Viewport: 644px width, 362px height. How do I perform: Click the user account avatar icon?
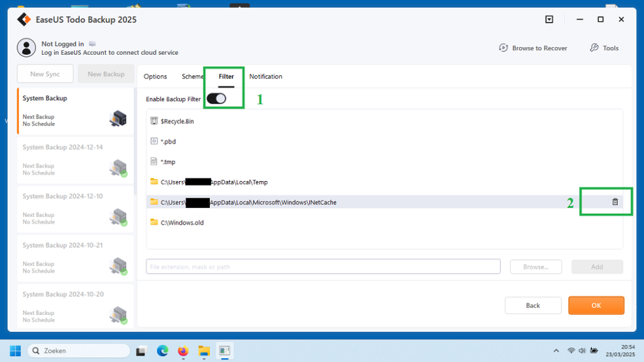coord(26,48)
